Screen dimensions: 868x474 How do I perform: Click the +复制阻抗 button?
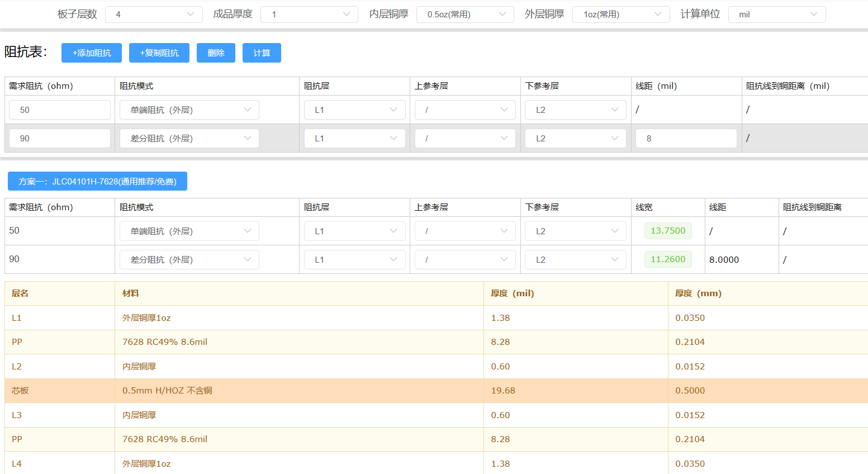click(x=159, y=53)
